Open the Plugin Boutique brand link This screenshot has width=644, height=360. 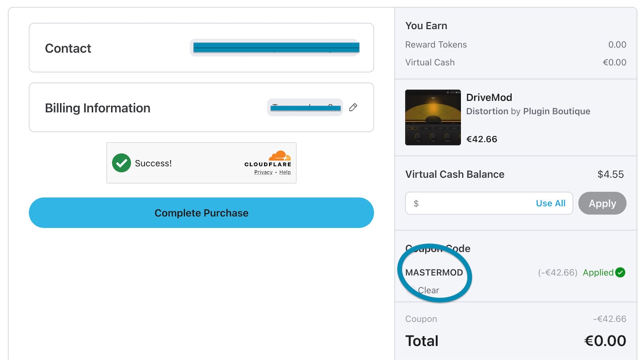[557, 111]
